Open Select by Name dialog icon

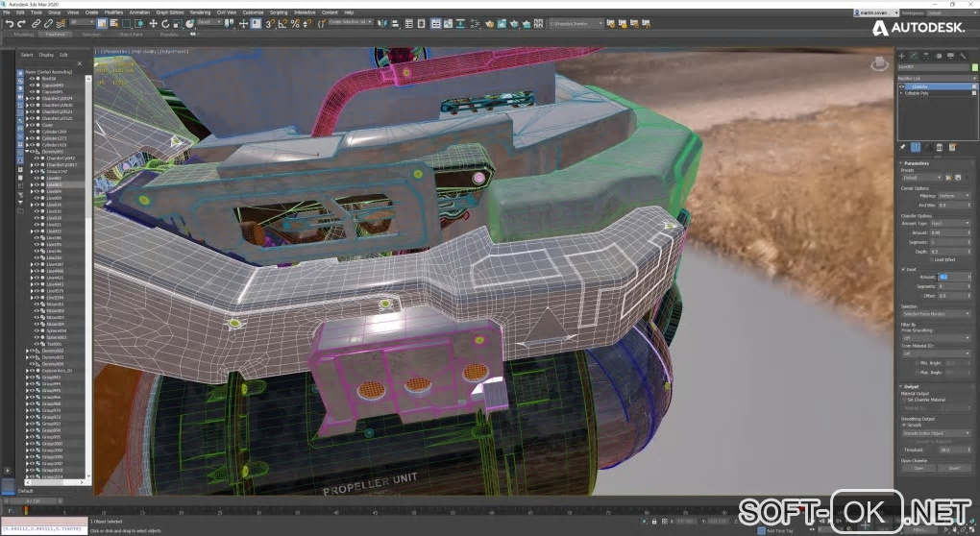[x=113, y=24]
